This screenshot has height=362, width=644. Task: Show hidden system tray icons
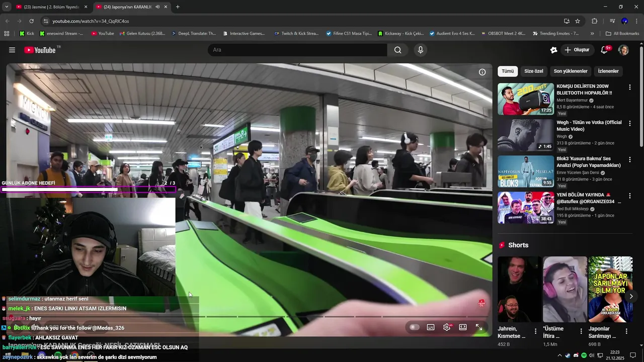point(559,355)
